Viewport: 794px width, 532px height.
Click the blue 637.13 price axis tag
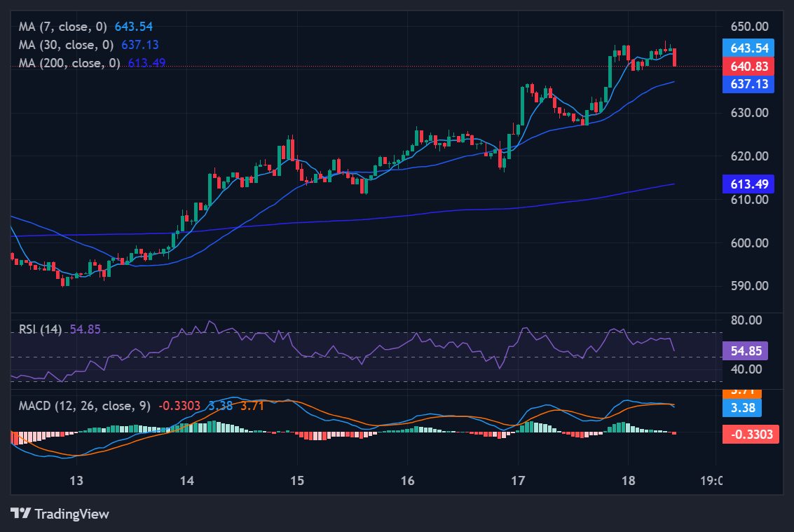click(748, 84)
